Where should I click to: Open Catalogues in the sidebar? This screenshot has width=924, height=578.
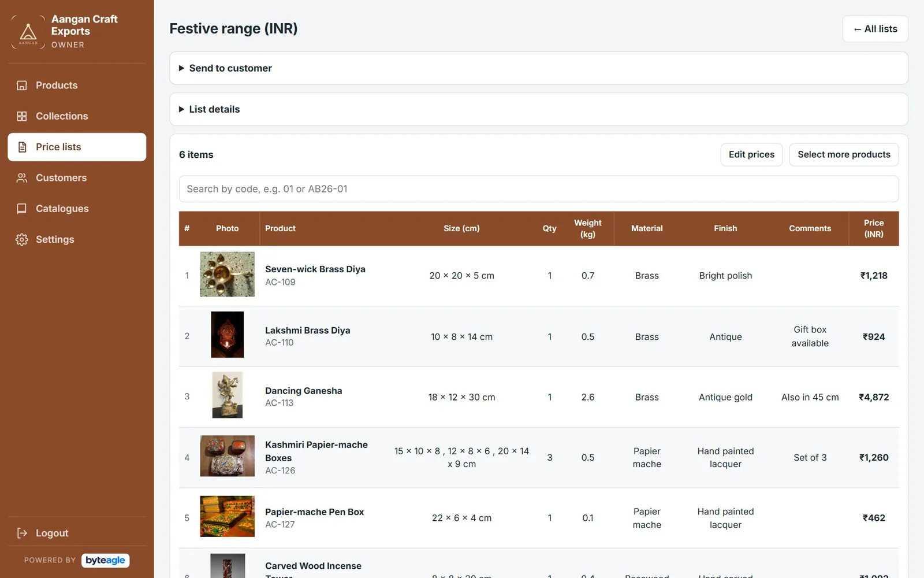tap(77, 209)
